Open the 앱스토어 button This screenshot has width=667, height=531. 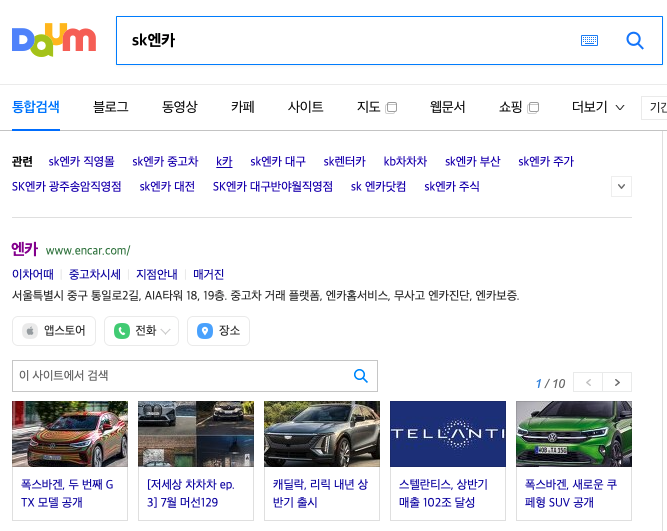tap(54, 331)
